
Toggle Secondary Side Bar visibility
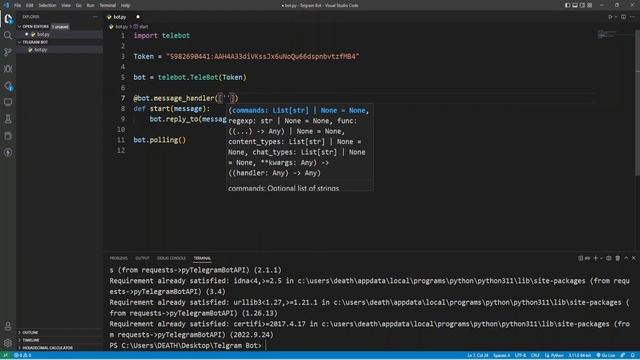(582, 5)
